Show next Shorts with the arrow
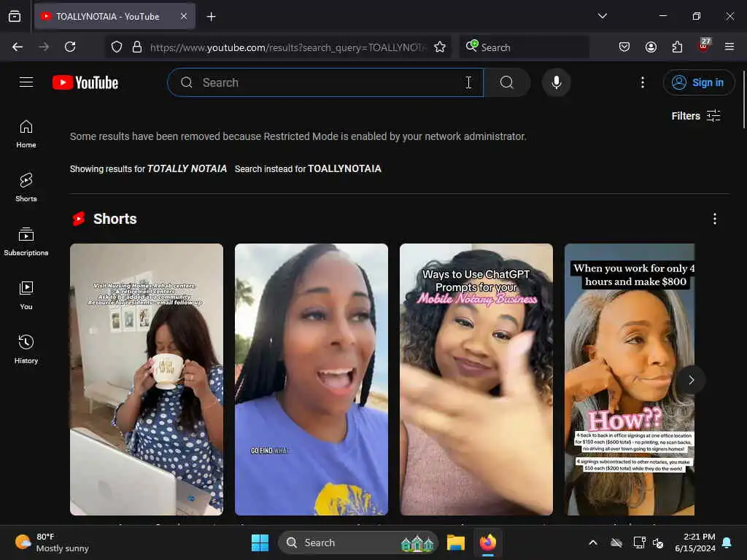This screenshot has width=747, height=560. click(692, 379)
